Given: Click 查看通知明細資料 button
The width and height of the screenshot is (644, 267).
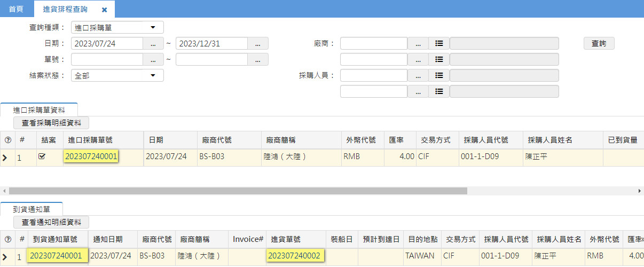Looking at the screenshot, I should [51, 222].
